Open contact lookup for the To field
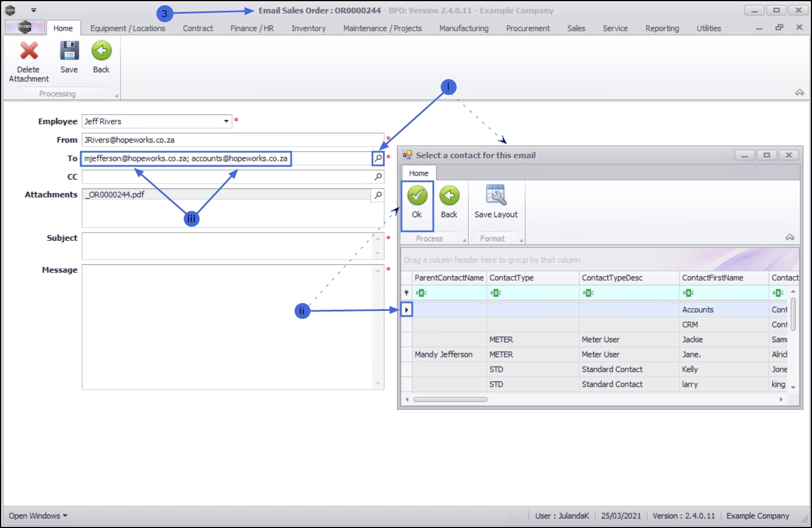Viewport: 812px width, 528px height. [378, 158]
